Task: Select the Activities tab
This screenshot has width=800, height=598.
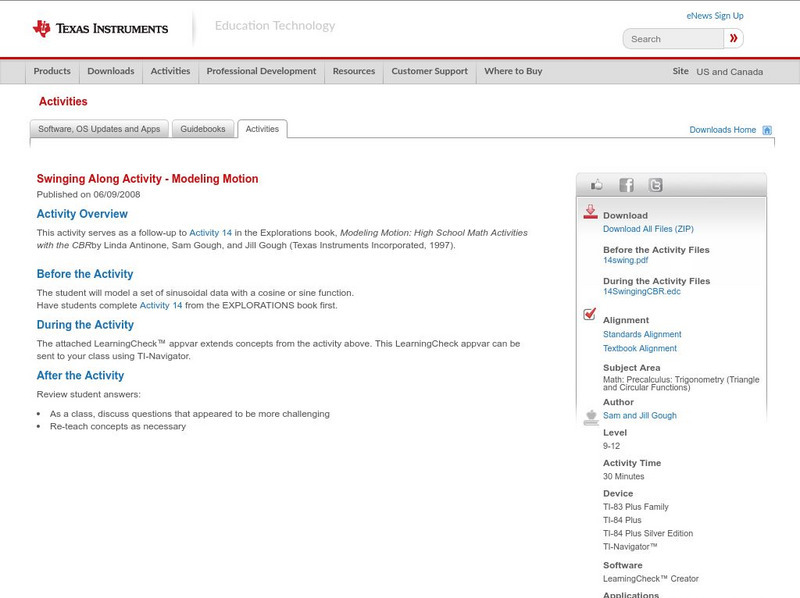Action: click(x=262, y=129)
